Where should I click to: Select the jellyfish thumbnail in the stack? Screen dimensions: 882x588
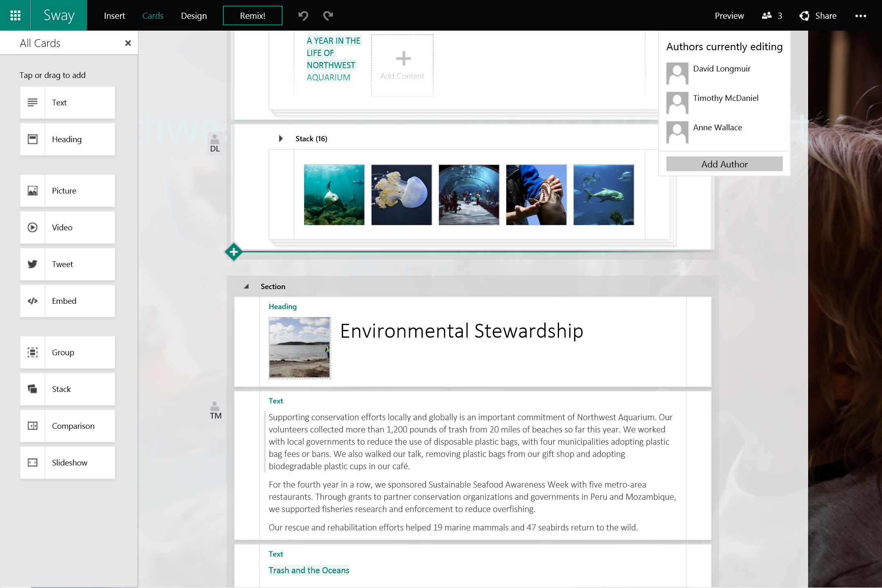pos(401,195)
